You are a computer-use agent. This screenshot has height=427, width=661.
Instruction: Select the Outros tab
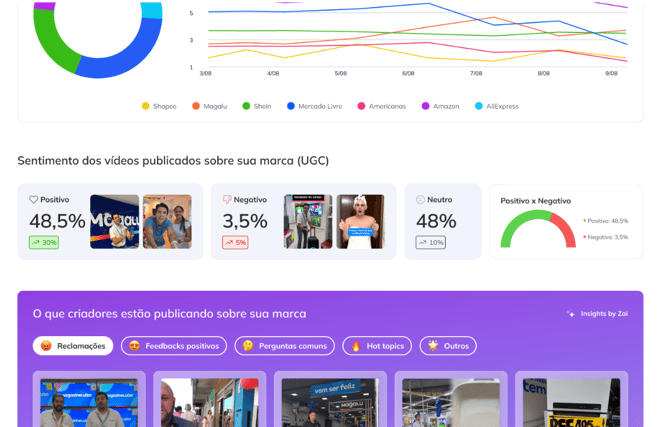tap(448, 346)
